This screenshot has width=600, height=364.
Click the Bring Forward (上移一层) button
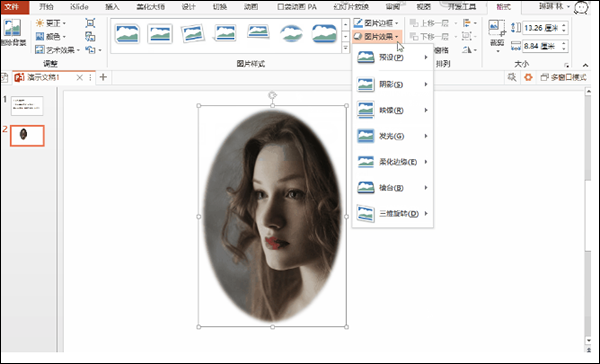point(429,23)
